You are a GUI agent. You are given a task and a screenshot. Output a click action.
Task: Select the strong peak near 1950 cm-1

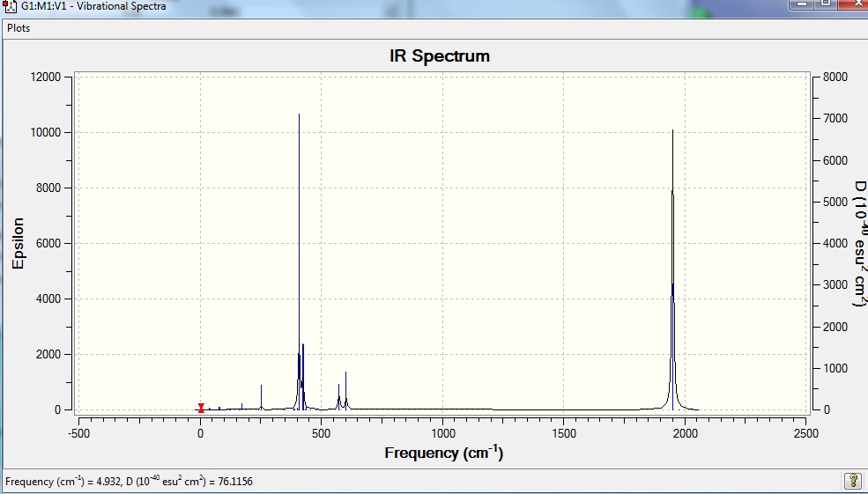(672, 271)
